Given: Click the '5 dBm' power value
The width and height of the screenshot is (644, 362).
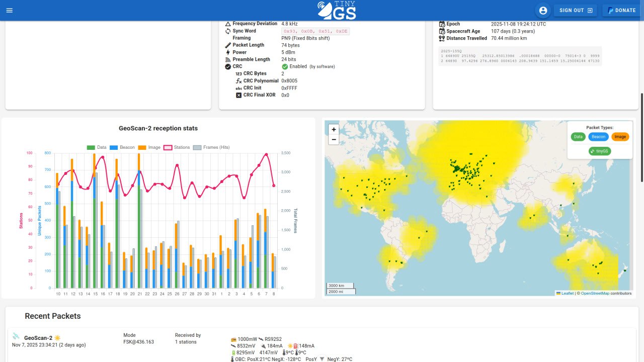Looking at the screenshot, I should pos(288,52).
